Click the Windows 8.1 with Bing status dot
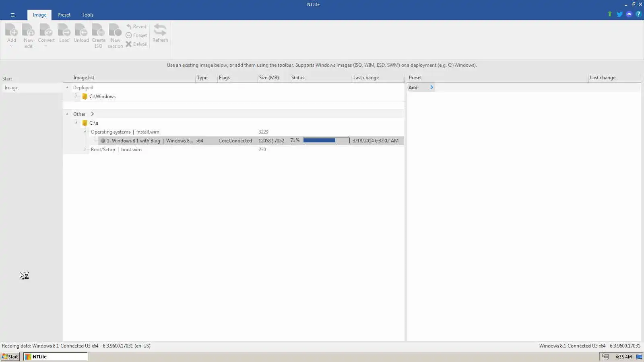644x362 pixels. tap(103, 141)
